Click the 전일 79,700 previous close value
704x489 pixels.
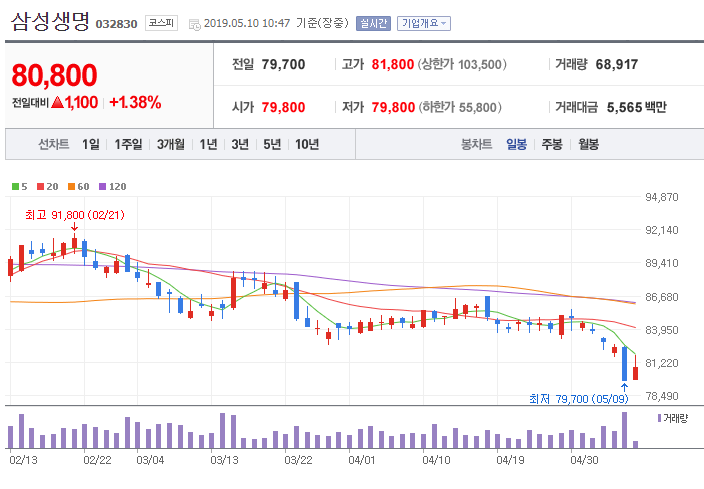283,64
